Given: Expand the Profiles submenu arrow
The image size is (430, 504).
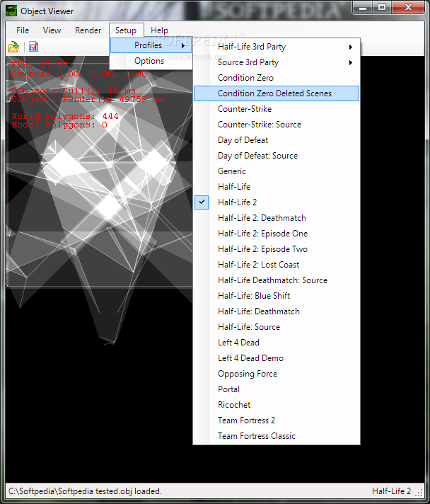Looking at the screenshot, I should point(183,45).
